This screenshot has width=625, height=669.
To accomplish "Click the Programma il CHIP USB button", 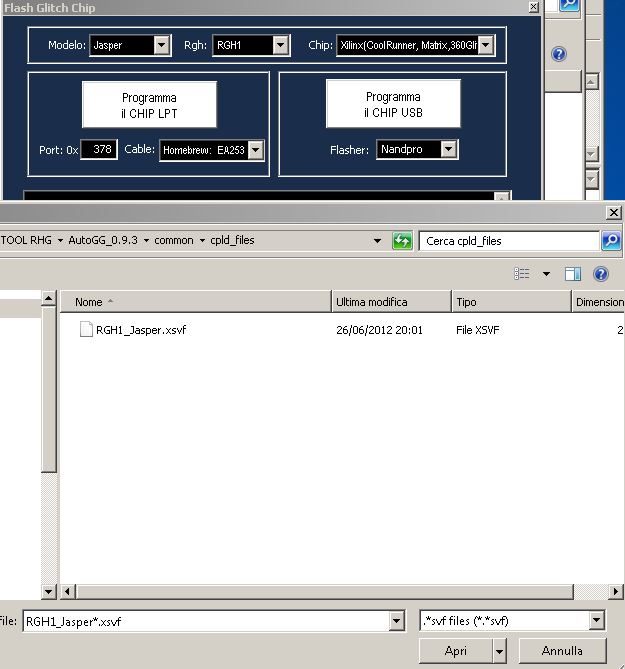I will [393, 104].
